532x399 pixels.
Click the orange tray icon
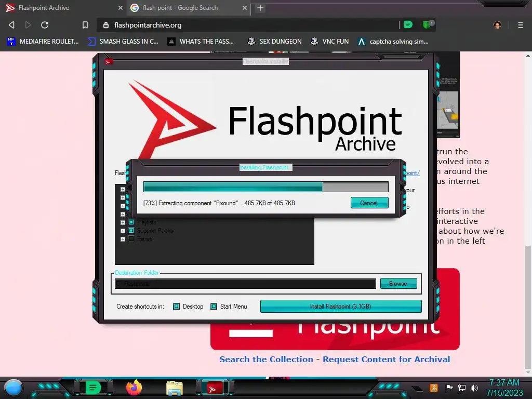pos(433,388)
